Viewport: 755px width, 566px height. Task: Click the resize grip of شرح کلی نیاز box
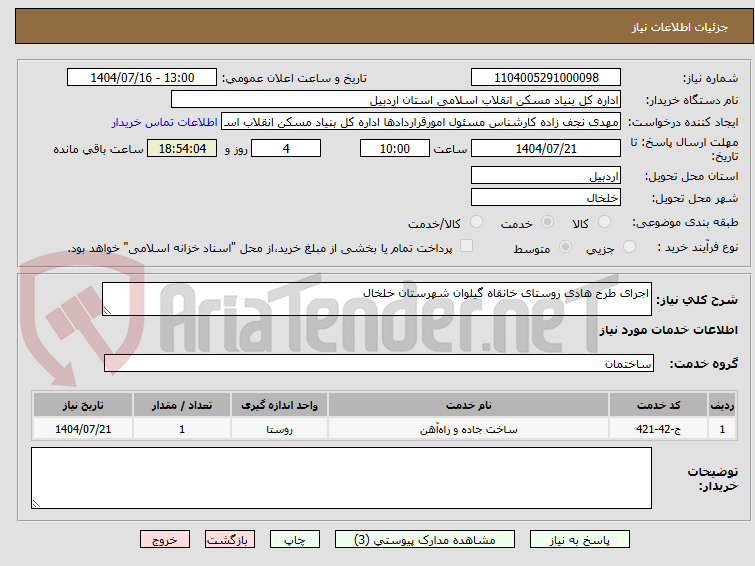click(x=107, y=311)
